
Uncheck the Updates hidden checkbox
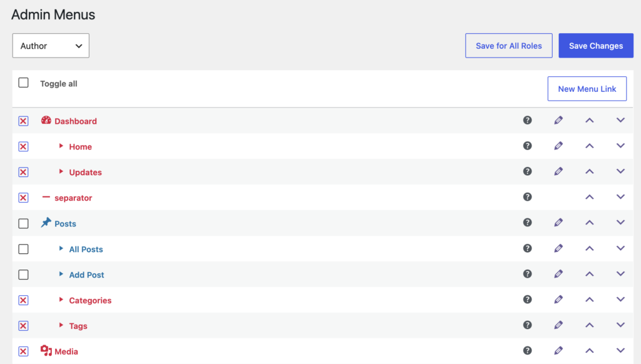pos(23,172)
